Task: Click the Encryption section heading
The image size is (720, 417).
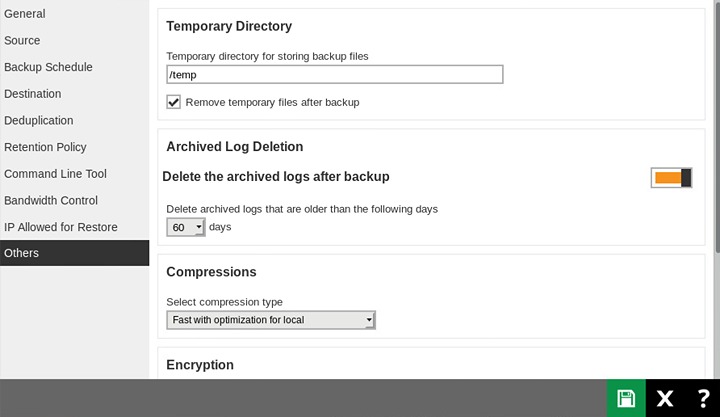Action: [x=200, y=365]
